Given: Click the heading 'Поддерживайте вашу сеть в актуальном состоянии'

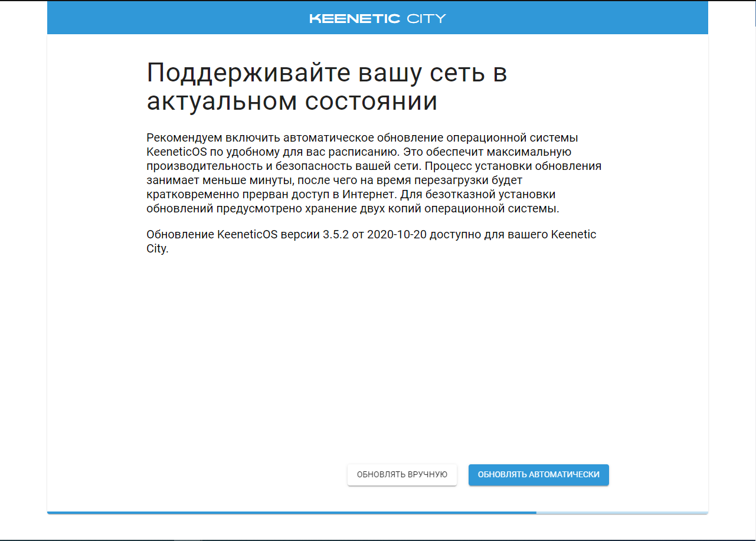Looking at the screenshot, I should pyautogui.click(x=327, y=87).
